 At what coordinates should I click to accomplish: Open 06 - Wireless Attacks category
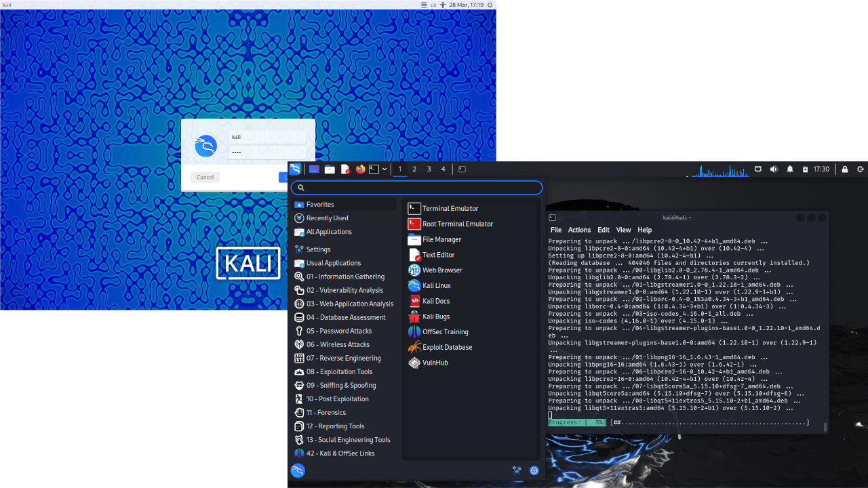click(345, 344)
